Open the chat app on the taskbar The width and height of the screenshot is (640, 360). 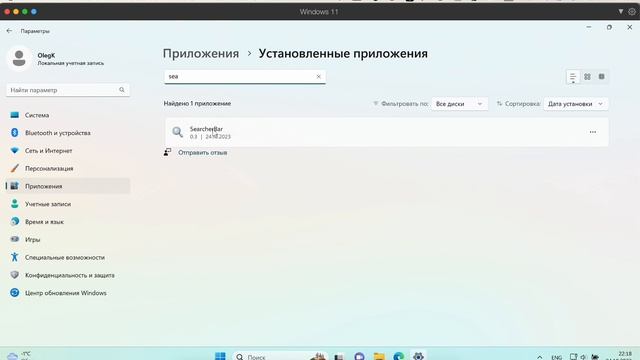[x=359, y=356]
